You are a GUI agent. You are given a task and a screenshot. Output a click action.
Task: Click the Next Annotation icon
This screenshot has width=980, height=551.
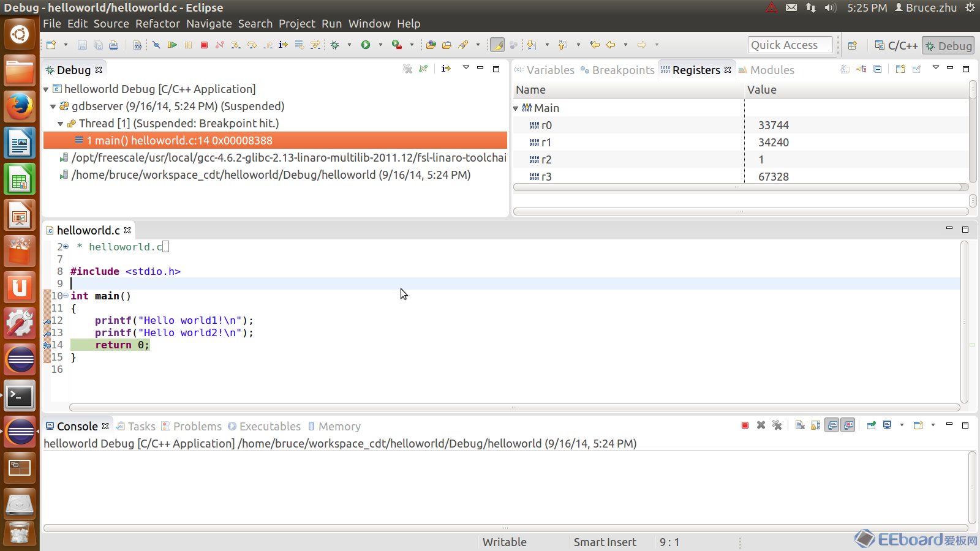point(532,45)
